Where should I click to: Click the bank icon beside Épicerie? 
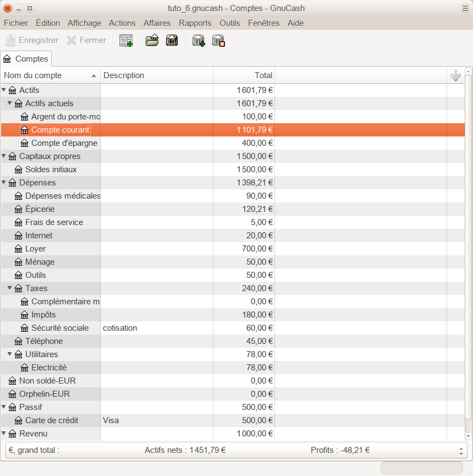[19, 209]
